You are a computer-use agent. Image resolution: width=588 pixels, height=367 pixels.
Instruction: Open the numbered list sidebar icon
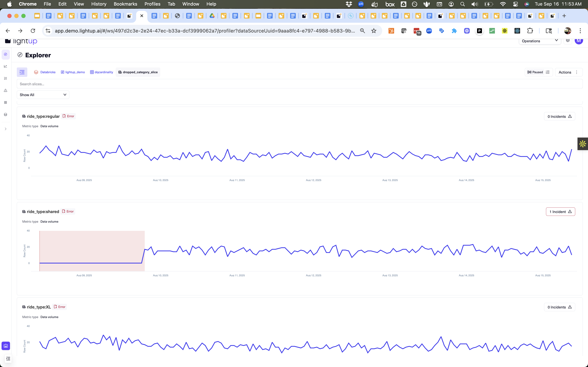[x=5, y=78]
